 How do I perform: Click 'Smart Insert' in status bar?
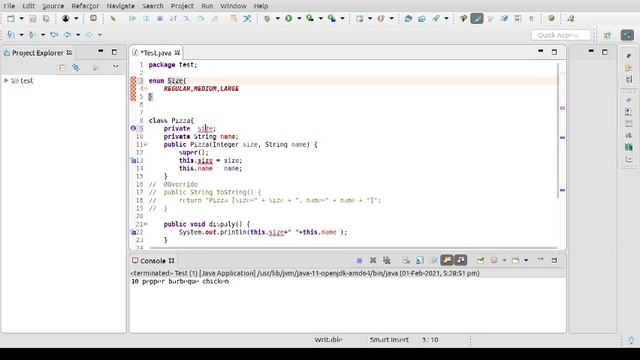click(x=389, y=340)
